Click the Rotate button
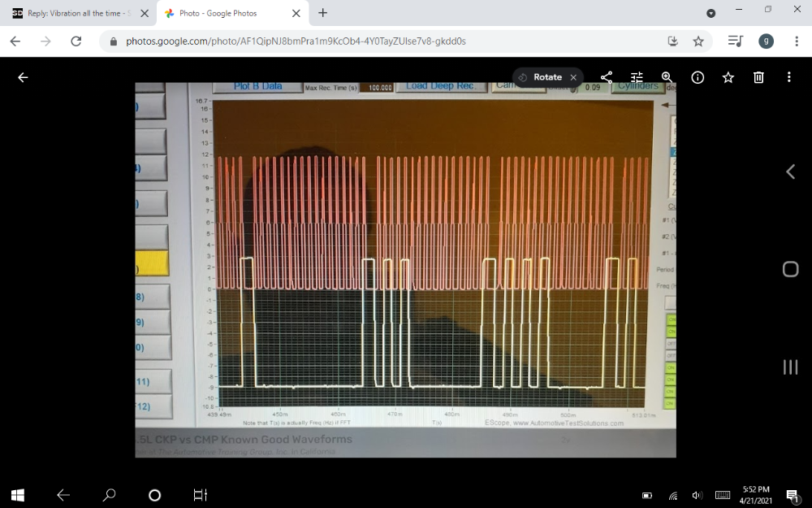812x508 pixels. tap(540, 77)
